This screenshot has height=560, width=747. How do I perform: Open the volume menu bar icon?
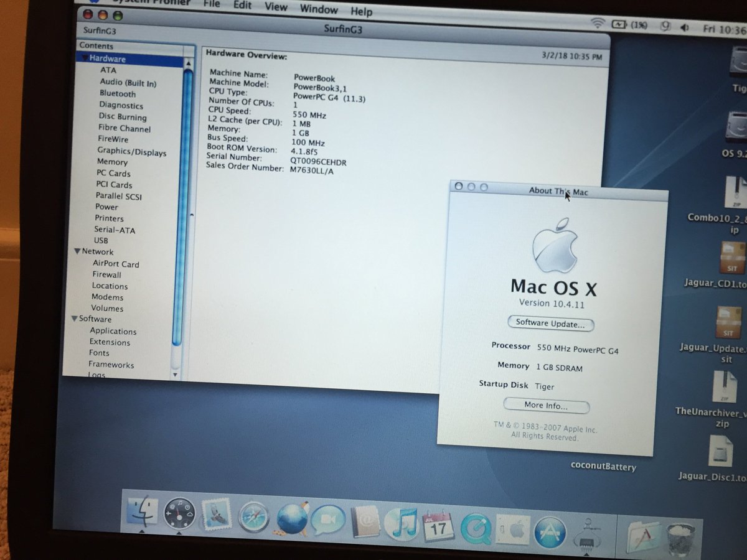(x=685, y=27)
